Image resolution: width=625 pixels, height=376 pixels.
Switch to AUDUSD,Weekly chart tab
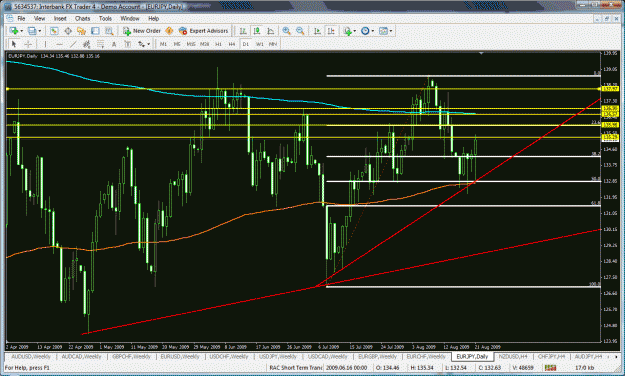pyautogui.click(x=31, y=356)
